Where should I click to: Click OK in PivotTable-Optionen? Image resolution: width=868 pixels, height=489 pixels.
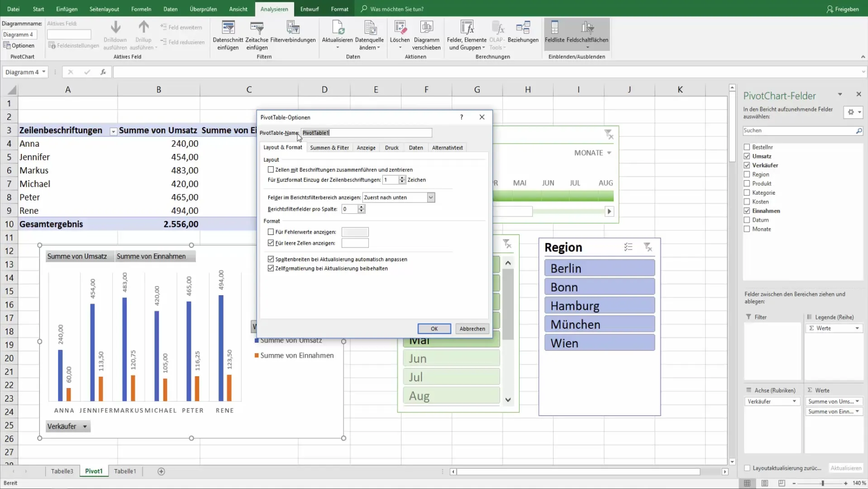[x=434, y=329]
